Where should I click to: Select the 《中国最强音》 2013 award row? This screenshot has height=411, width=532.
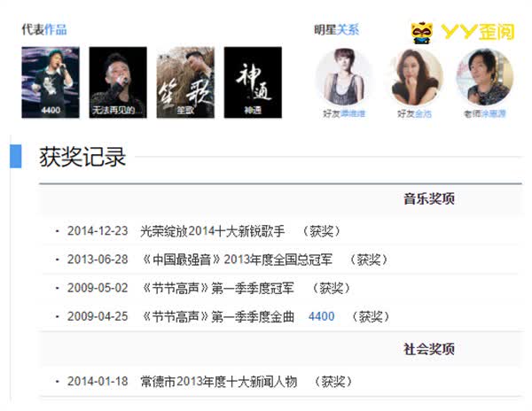280,260
